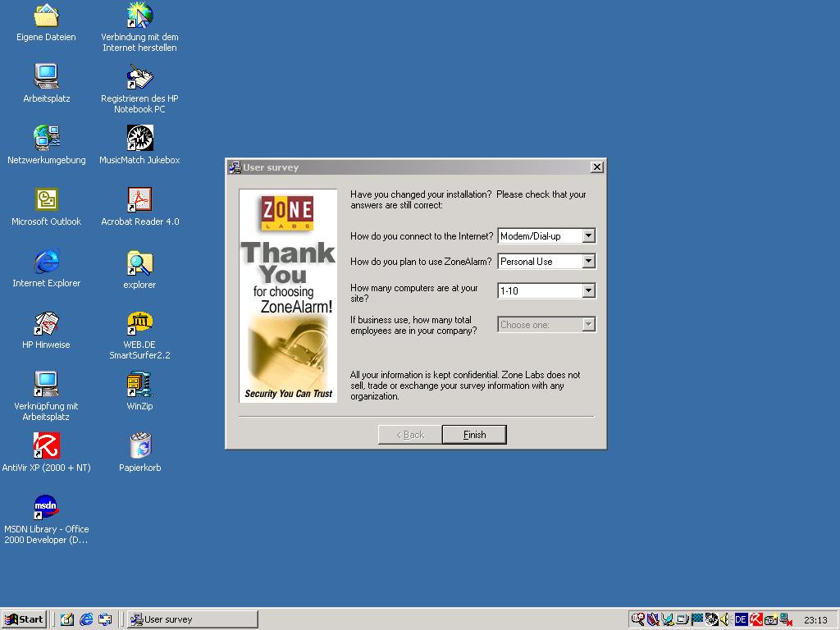The image size is (840, 630).
Task: Click the volume speaker tray icon
Action: point(726,619)
